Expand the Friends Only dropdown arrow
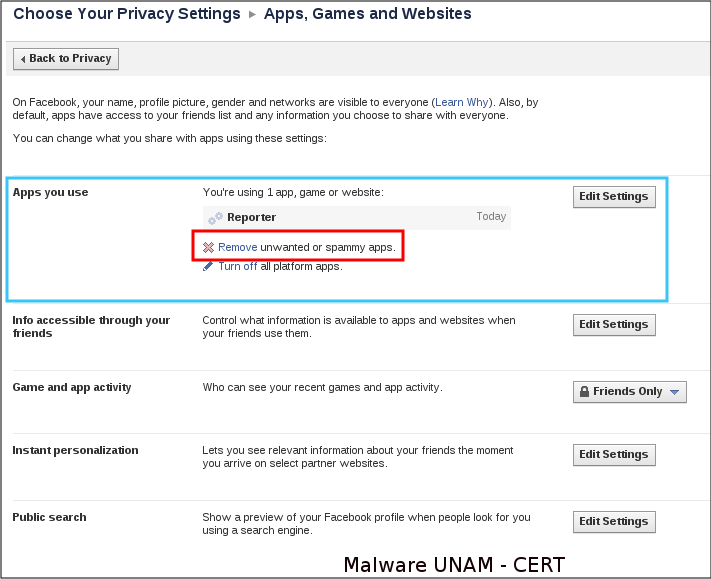The width and height of the screenshot is (711, 579). pyautogui.click(x=675, y=392)
